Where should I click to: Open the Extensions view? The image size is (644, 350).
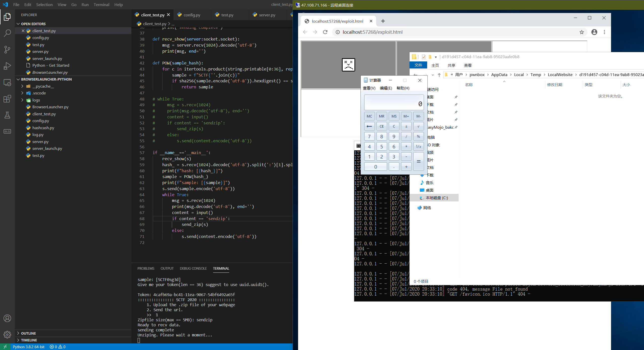(x=7, y=99)
